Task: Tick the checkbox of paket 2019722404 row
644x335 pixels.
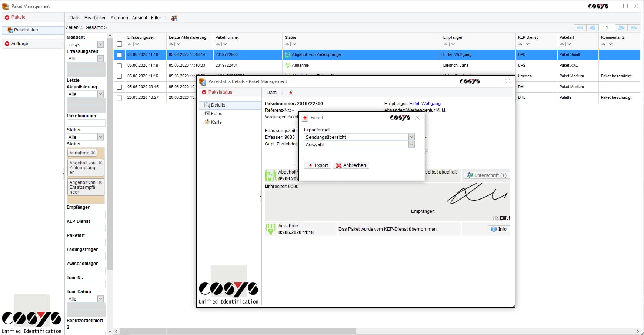Action: pyautogui.click(x=120, y=66)
